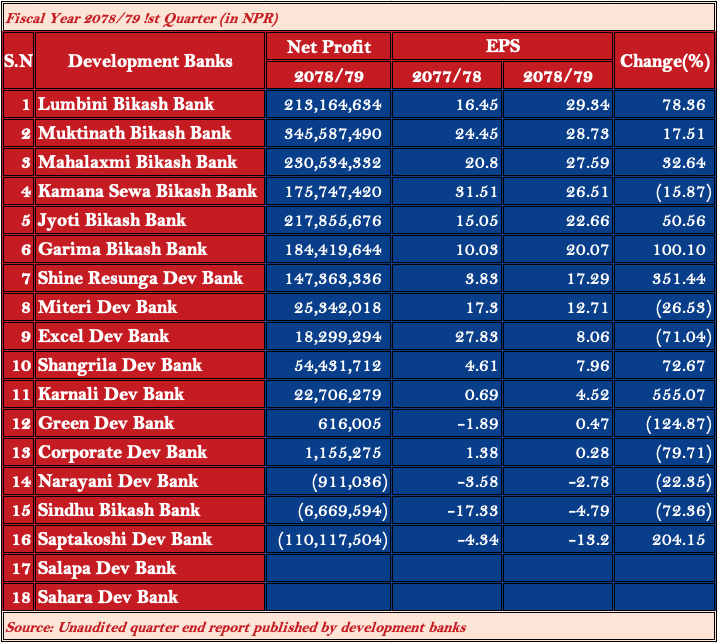This screenshot has height=643, width=718.
Task: Select Saptakoshi's change value 204.15
Action: (664, 539)
